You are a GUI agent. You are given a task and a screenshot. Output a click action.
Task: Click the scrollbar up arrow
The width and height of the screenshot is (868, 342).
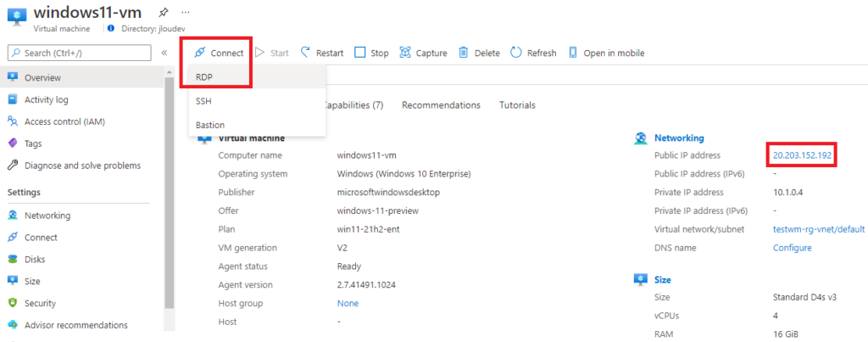click(x=170, y=71)
